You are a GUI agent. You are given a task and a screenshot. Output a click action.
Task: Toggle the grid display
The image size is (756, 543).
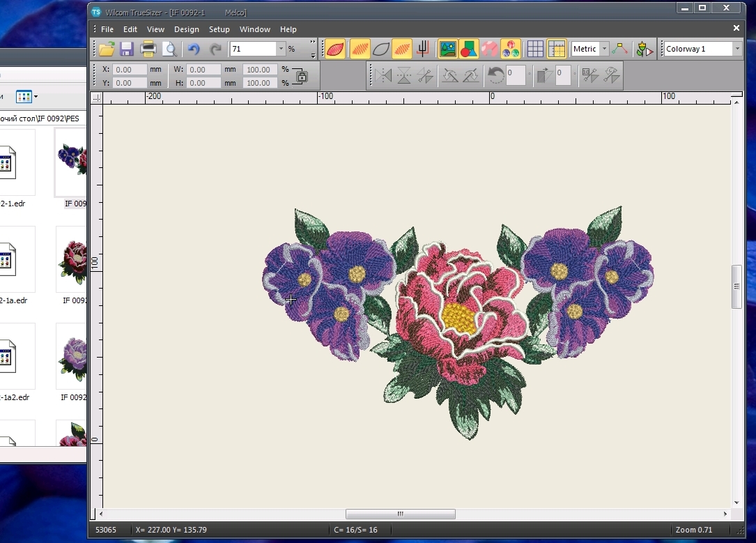tap(535, 49)
